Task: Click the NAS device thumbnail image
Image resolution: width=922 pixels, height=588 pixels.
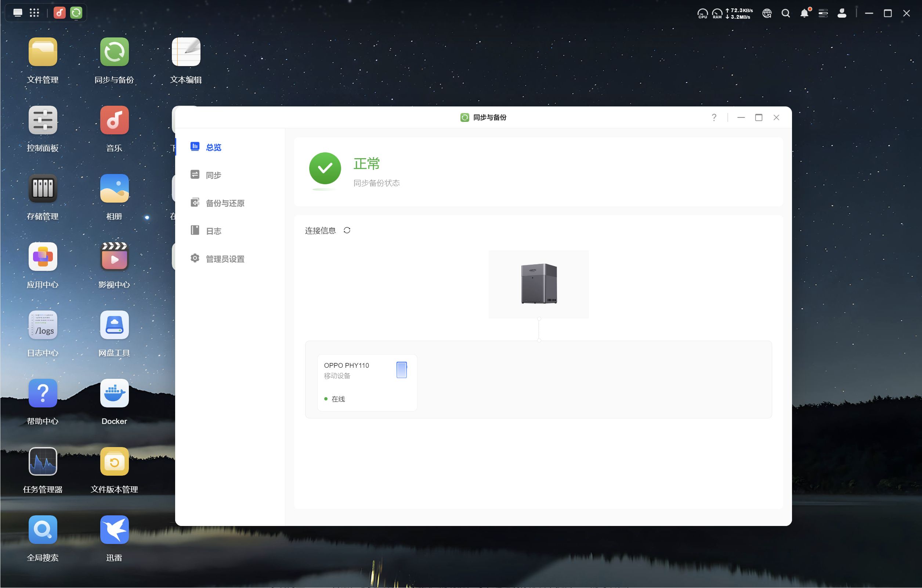Action: [x=538, y=284]
